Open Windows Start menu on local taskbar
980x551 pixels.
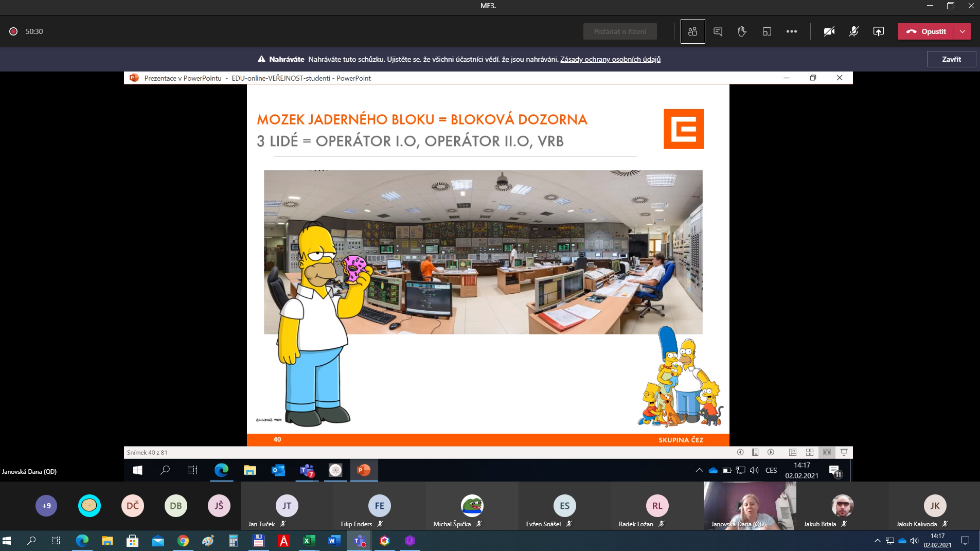point(7,541)
